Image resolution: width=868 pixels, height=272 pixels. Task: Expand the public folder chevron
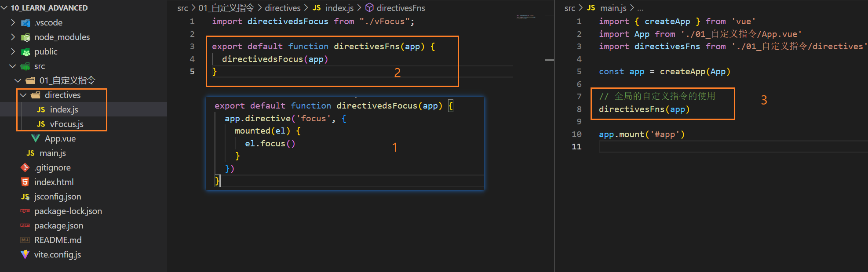13,51
